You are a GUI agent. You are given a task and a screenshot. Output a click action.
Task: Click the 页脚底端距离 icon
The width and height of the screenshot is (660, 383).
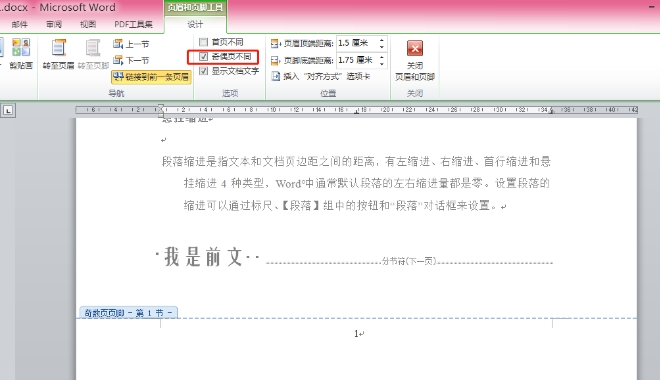pos(276,61)
